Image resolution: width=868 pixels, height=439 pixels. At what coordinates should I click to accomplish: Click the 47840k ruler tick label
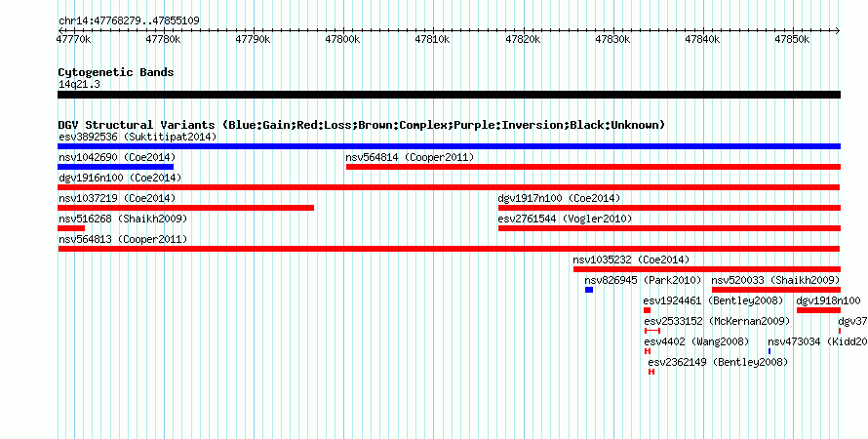(702, 39)
